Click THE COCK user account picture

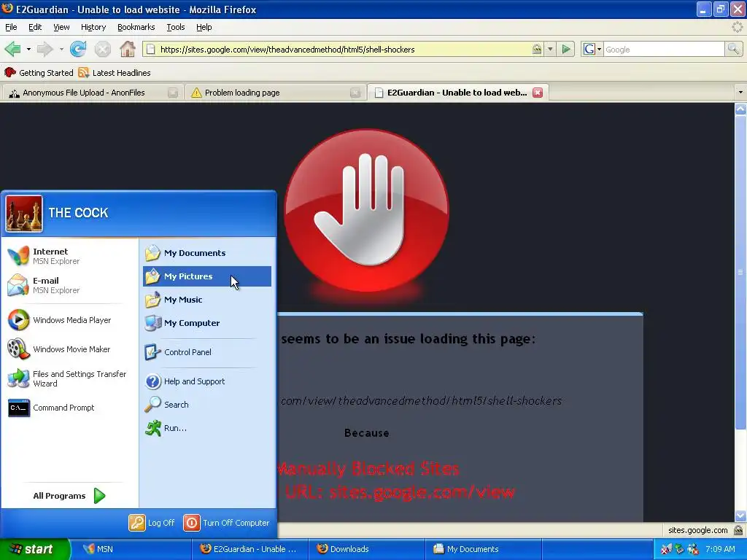tap(24, 214)
